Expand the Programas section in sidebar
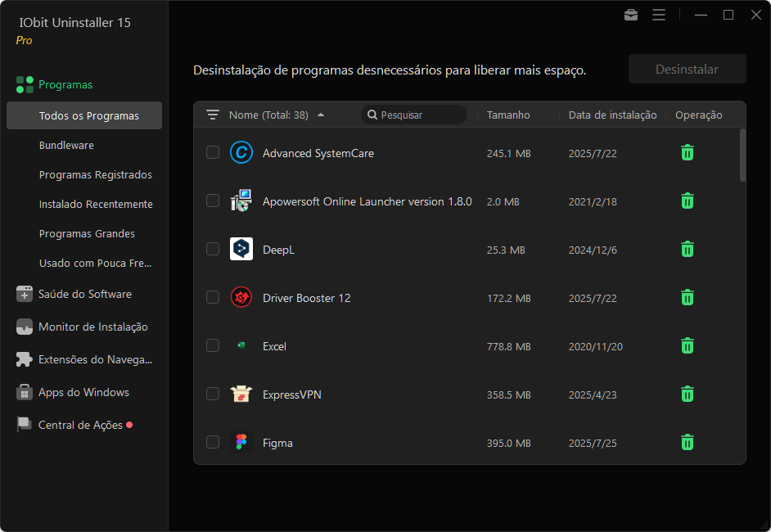The image size is (771, 532). (x=65, y=84)
